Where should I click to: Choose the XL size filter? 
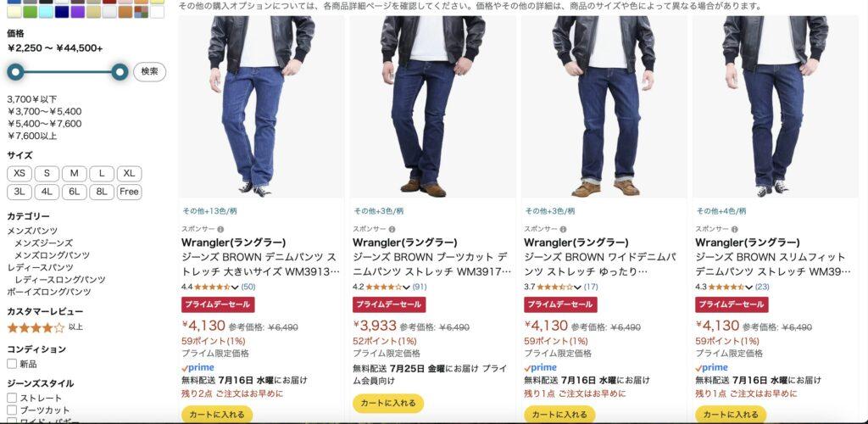click(129, 173)
